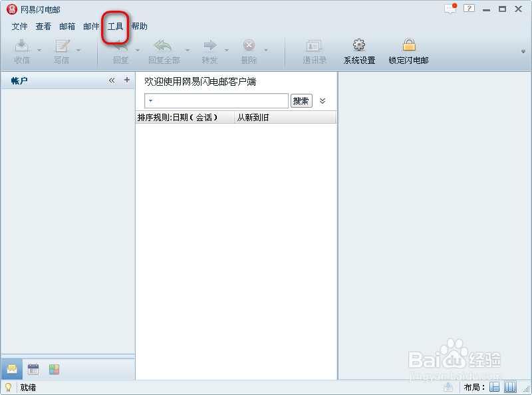This screenshot has width=532, height=395.
Task: Click 排序规则:日期(会话) sort header
Action: click(x=185, y=118)
